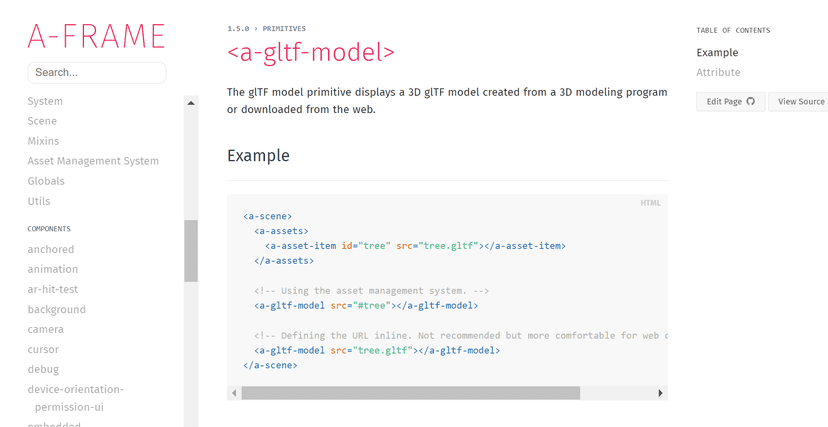The width and height of the screenshot is (828, 427).
Task: Open the animation component page
Action: click(x=53, y=269)
